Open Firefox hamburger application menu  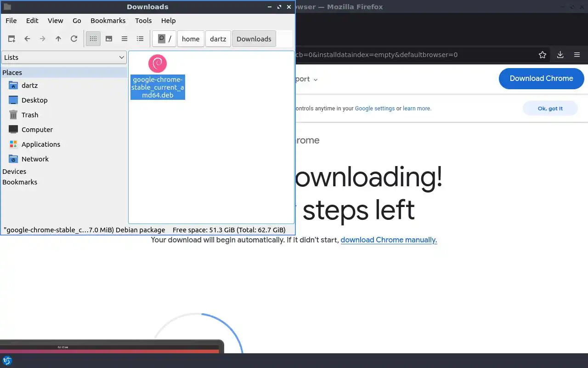click(x=577, y=55)
